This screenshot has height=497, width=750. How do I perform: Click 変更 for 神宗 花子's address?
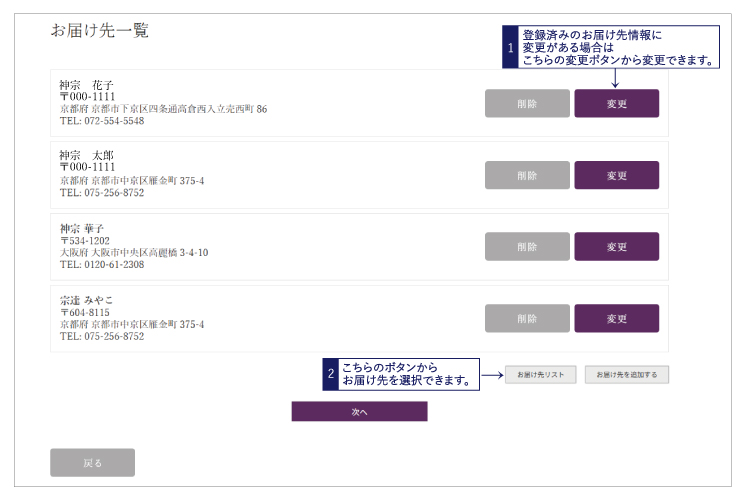pyautogui.click(x=616, y=104)
